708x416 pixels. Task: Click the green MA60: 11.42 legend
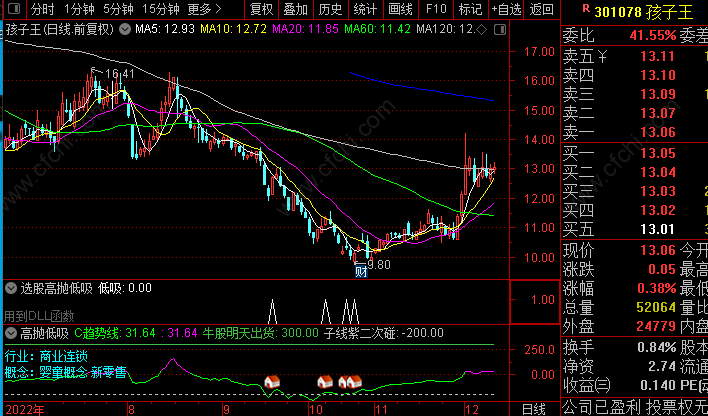click(377, 30)
